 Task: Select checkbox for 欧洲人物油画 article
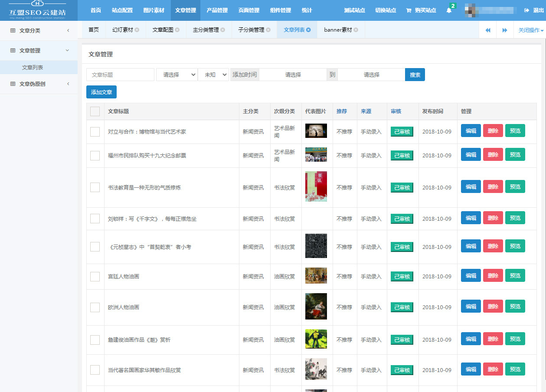point(95,307)
